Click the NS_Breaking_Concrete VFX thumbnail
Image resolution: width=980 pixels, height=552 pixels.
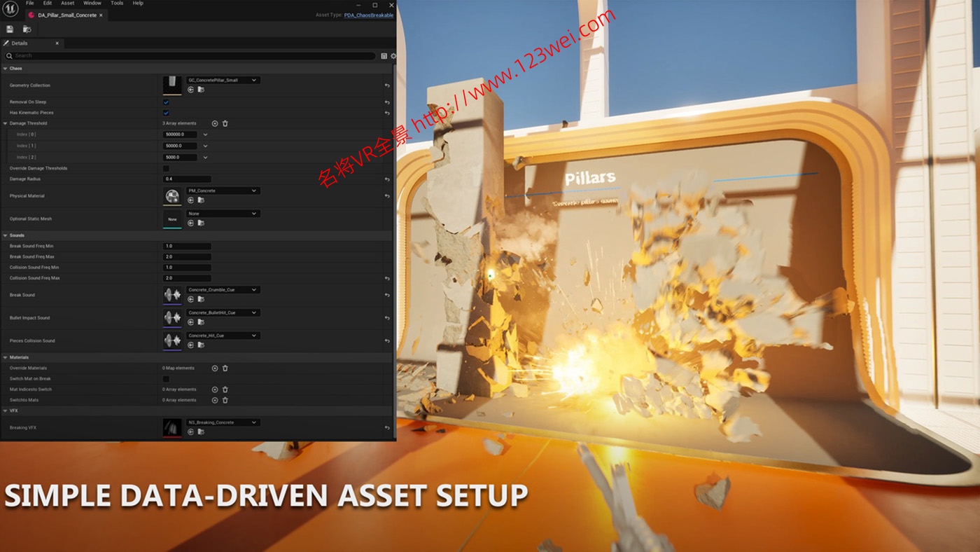[172, 427]
